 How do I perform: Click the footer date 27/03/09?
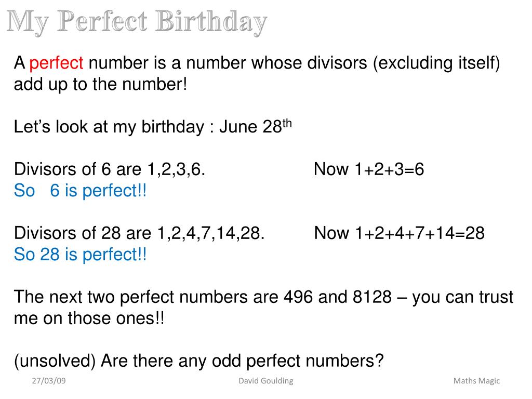click(49, 381)
